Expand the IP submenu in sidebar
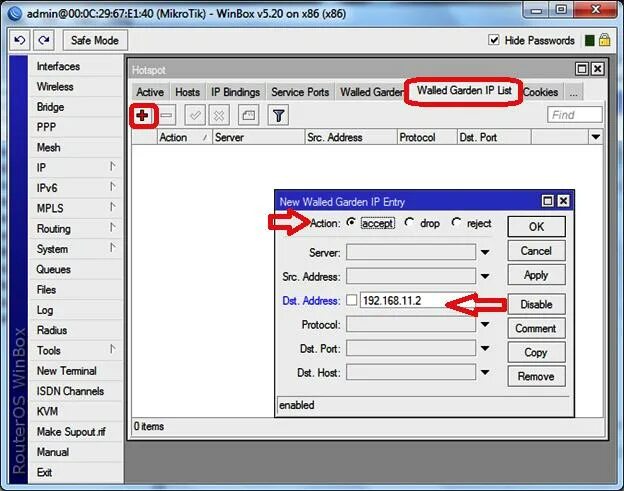This screenshot has height=491, width=624. click(113, 167)
